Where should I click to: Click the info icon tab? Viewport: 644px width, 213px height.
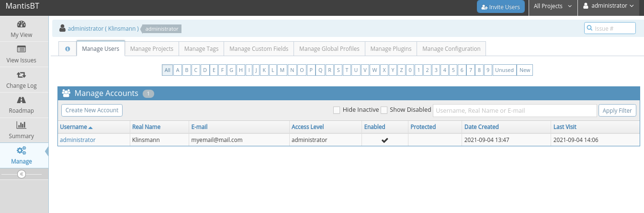pyautogui.click(x=68, y=49)
